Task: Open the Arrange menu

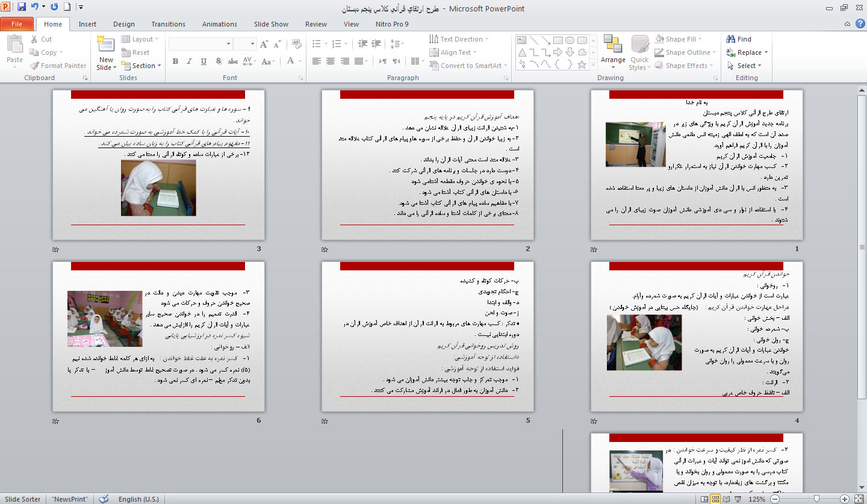Action: [x=613, y=52]
